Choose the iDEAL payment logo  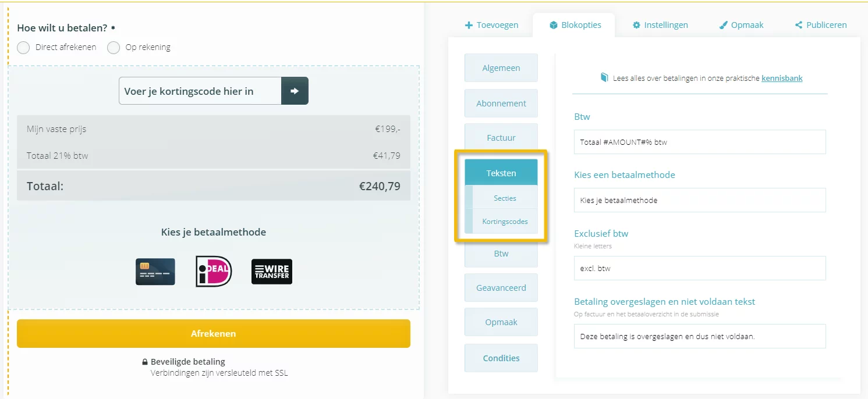[214, 272]
